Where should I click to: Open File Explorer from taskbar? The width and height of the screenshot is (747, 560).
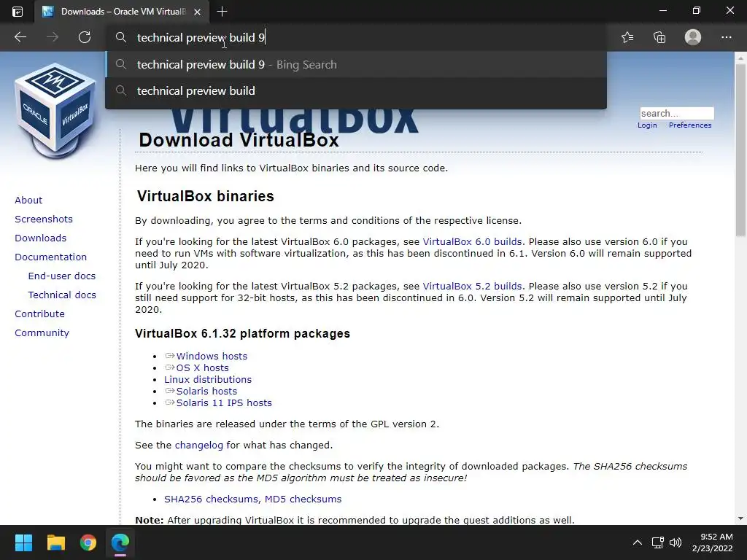[55, 542]
